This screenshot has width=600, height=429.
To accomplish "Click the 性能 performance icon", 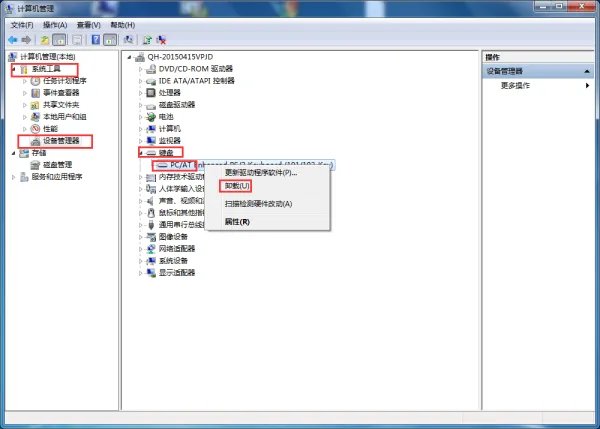I will [x=36, y=129].
